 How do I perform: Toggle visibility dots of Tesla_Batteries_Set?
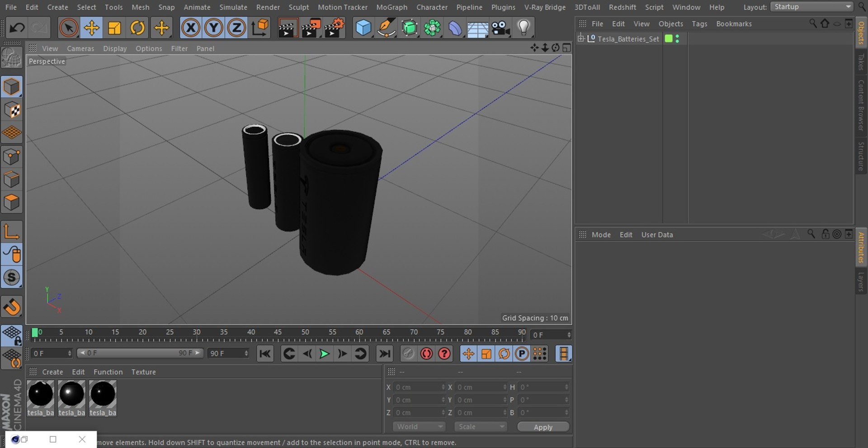pos(677,39)
